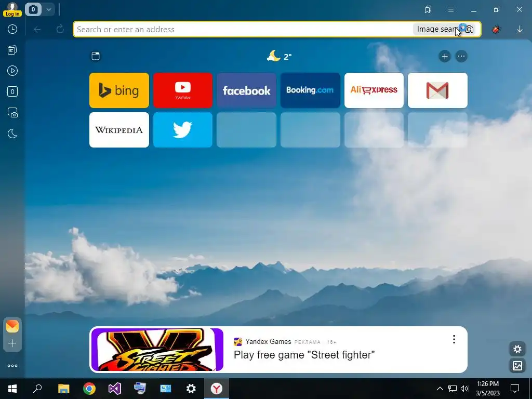Show hidden tray icons chevron
The image size is (532, 399).
tap(440, 389)
